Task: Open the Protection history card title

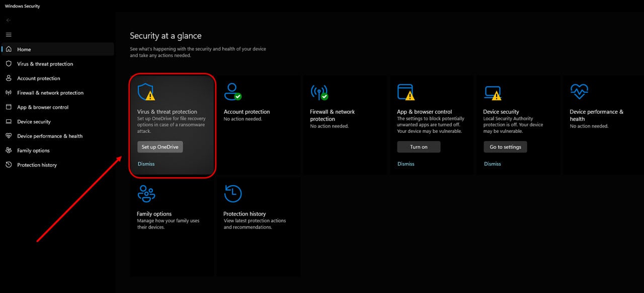Action: tap(245, 214)
